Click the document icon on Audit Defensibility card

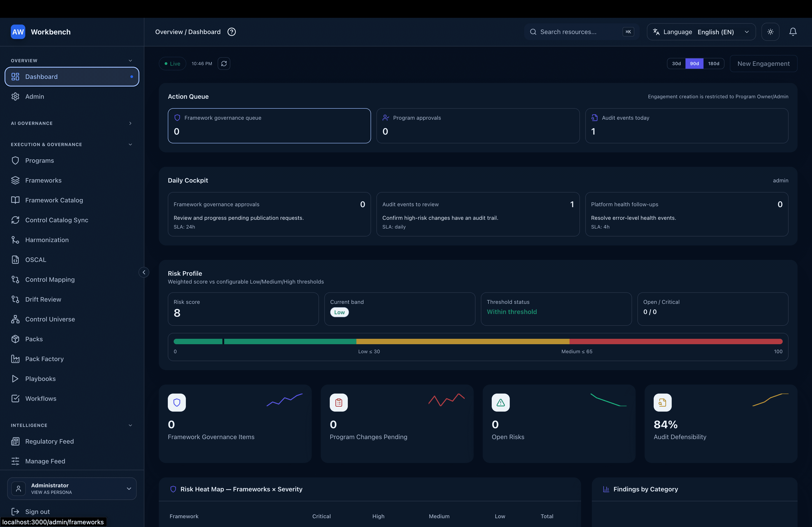[x=662, y=403]
